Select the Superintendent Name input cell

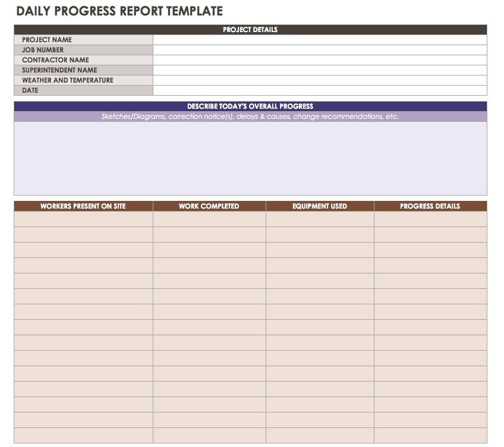(x=319, y=70)
